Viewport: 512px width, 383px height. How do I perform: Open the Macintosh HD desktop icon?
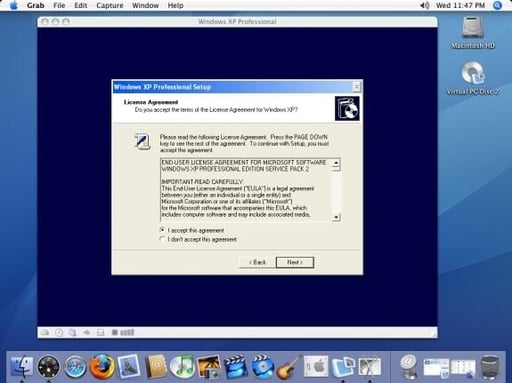pyautogui.click(x=473, y=28)
